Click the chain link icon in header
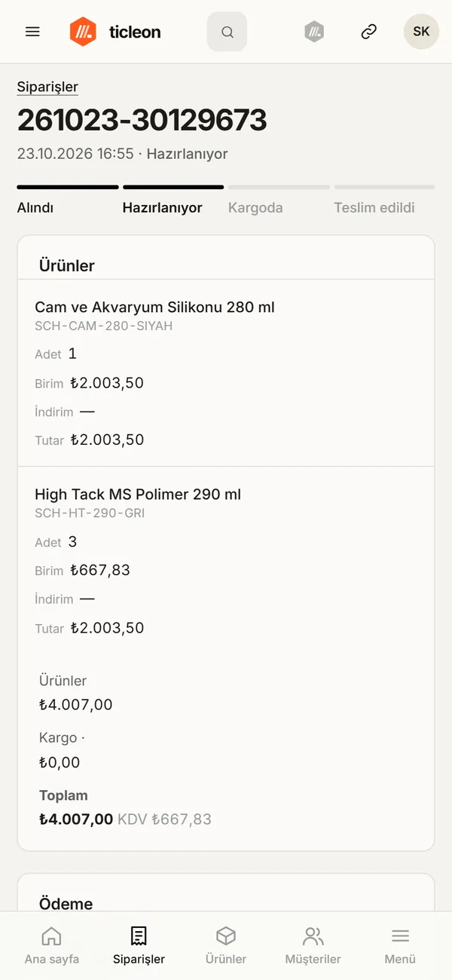This screenshot has width=452, height=980. coord(368,32)
